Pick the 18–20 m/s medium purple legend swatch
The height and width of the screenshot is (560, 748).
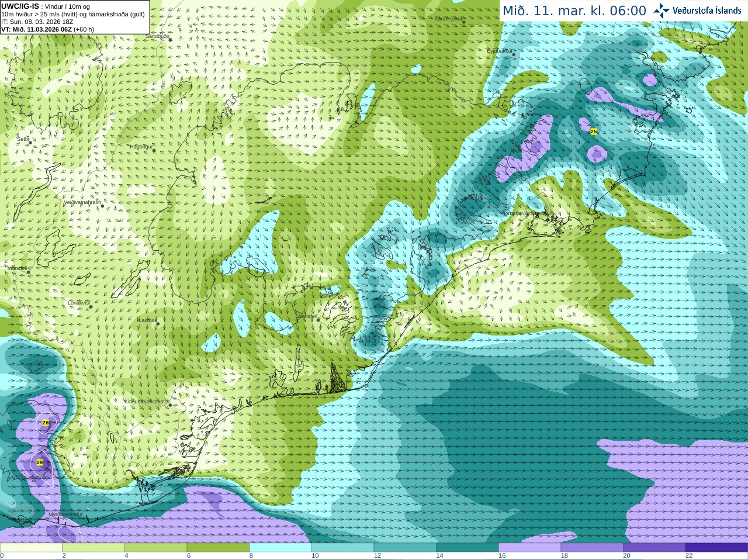[592, 547]
